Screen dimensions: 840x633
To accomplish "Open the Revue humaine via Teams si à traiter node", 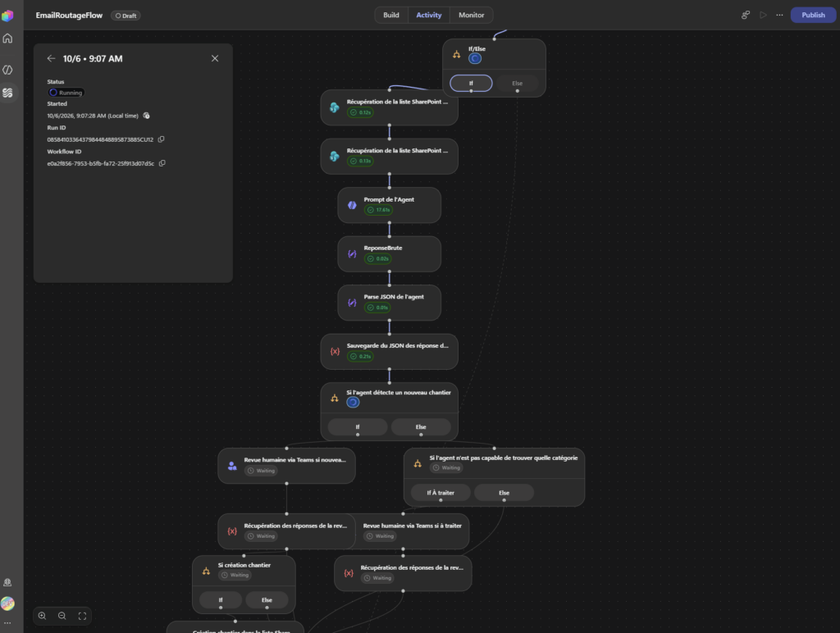I will tap(413, 531).
